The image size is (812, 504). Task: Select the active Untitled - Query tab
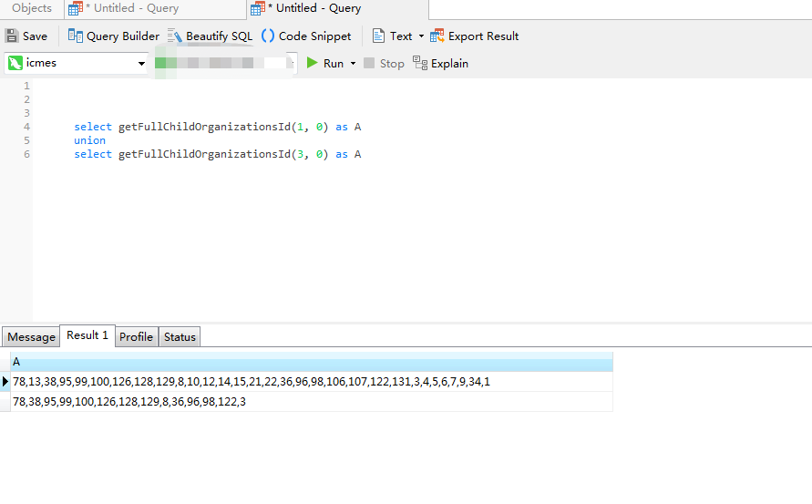(338, 8)
